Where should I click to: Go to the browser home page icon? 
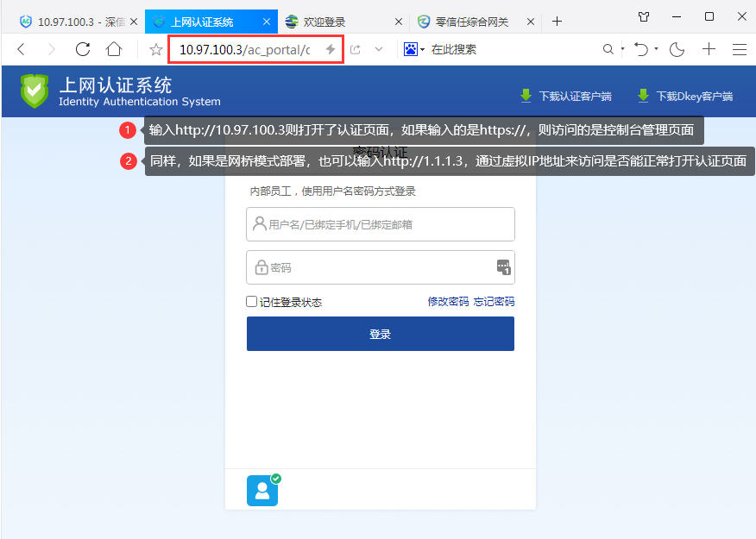[x=114, y=50]
